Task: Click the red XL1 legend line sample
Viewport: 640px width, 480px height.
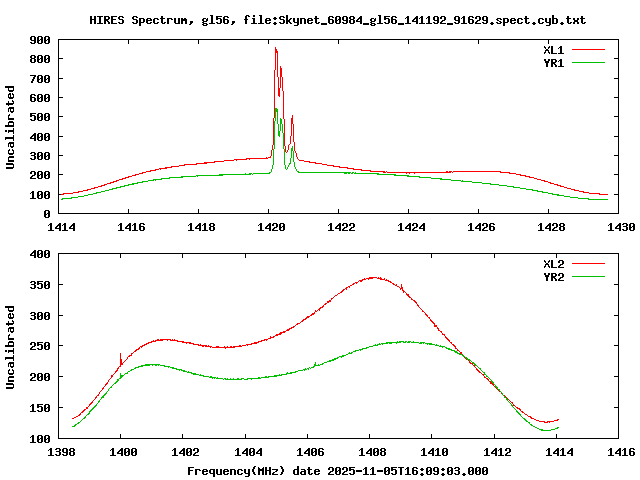Action: pyautogui.click(x=588, y=50)
